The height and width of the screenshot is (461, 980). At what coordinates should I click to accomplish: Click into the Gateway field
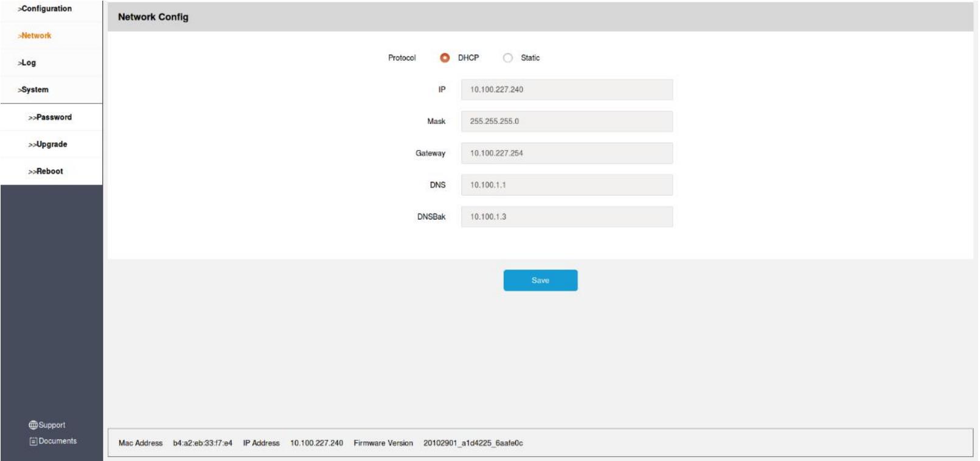coord(566,153)
